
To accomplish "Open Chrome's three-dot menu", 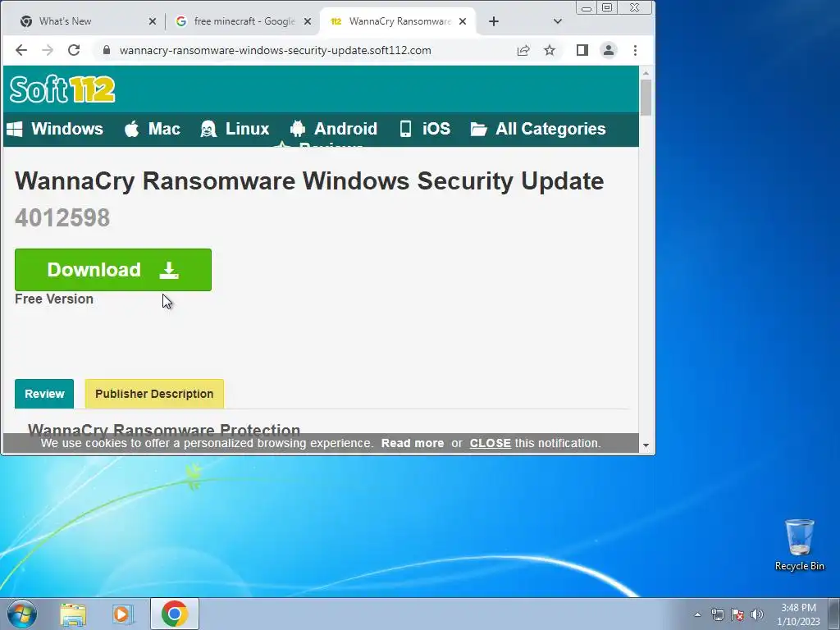I will [x=636, y=50].
